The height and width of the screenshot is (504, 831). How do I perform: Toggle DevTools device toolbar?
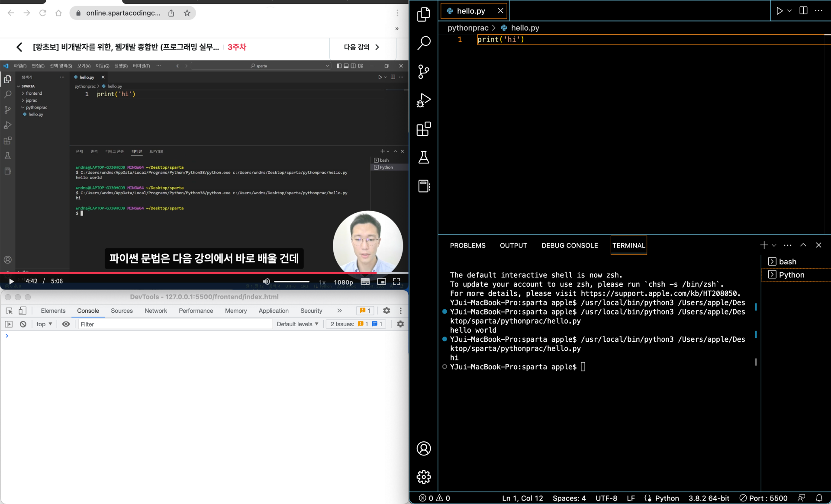click(23, 311)
